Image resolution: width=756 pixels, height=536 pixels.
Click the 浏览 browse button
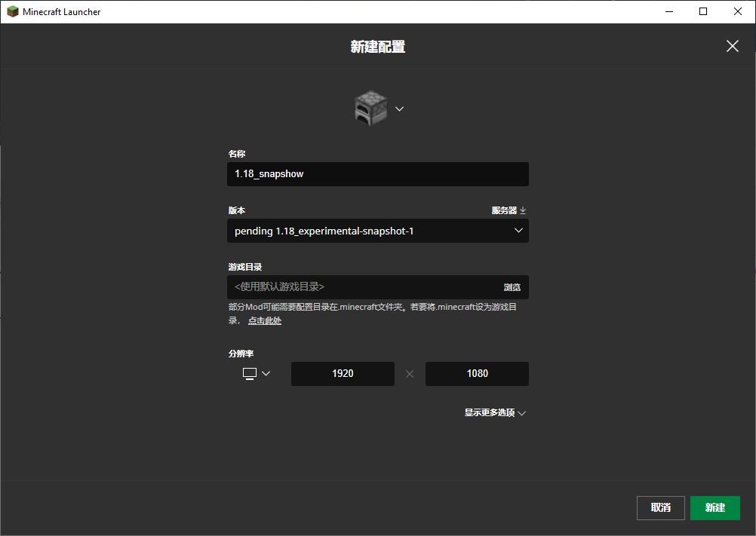point(512,287)
